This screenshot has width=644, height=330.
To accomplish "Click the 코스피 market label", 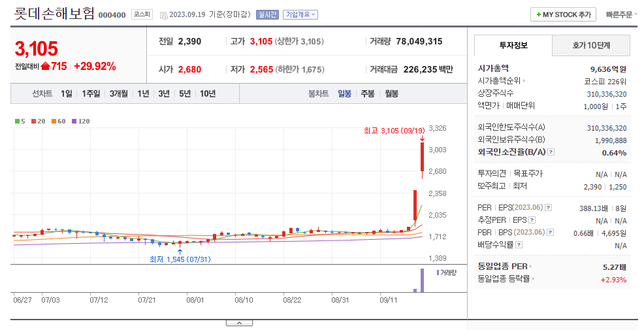I will 142,15.
